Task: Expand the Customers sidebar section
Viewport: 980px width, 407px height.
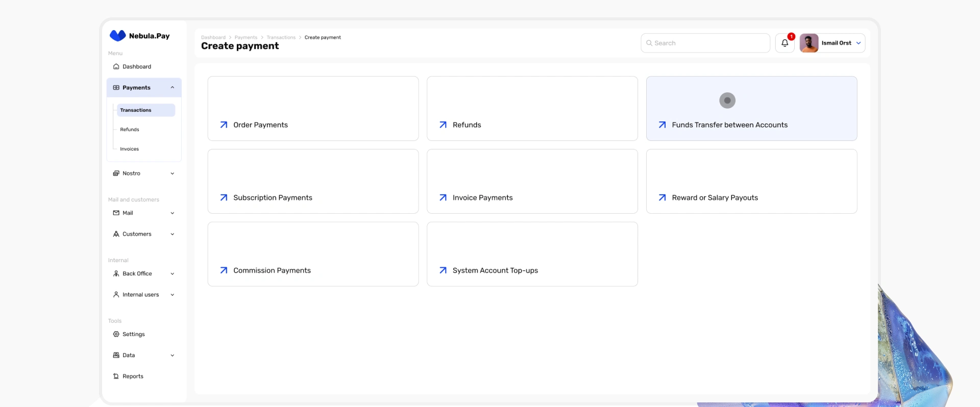Action: point(173,234)
